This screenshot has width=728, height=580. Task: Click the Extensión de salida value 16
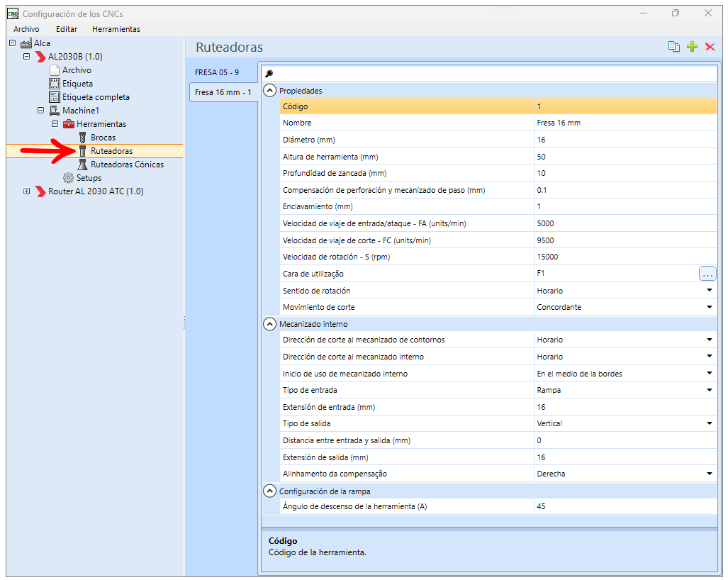tap(625, 457)
